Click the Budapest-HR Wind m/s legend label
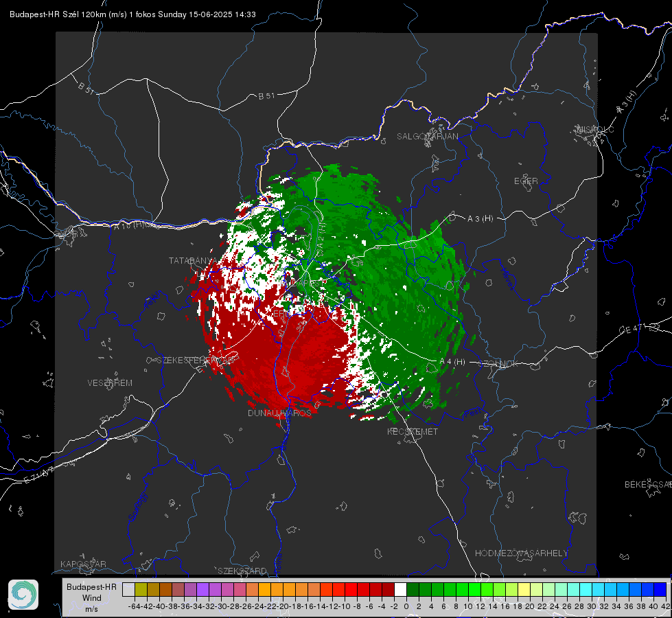Image resolution: width=672 pixels, height=618 pixels. click(x=92, y=598)
